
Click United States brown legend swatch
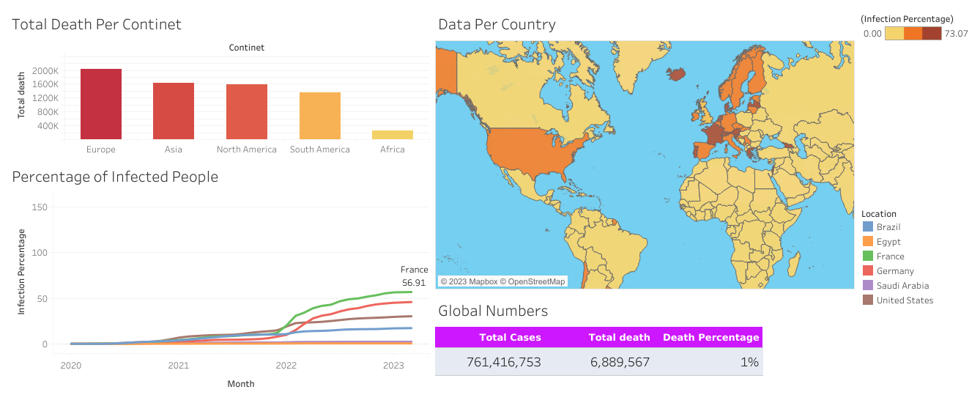coord(869,300)
